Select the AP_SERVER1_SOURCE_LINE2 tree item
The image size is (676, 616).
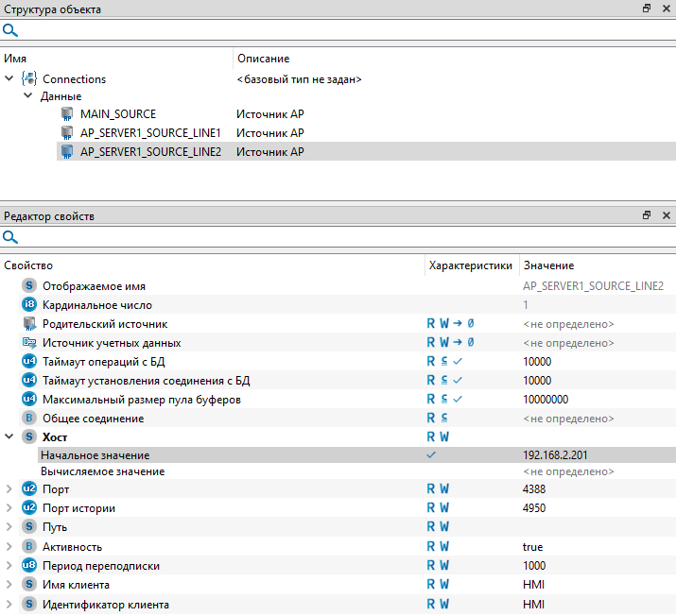150,152
